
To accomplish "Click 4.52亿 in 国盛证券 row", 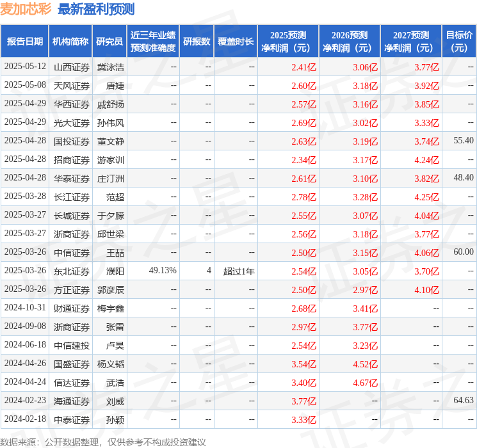I will tap(365, 364).
